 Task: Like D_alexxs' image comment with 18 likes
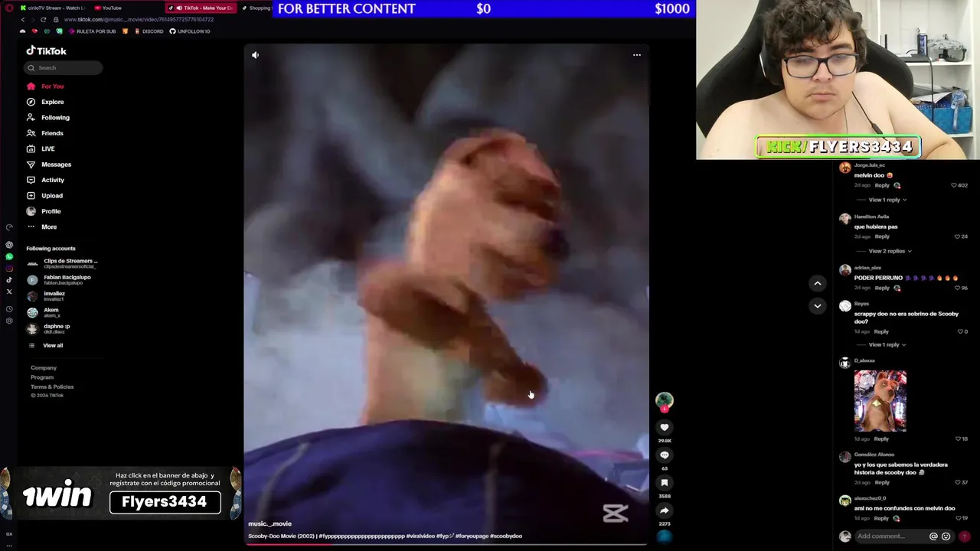(957, 439)
